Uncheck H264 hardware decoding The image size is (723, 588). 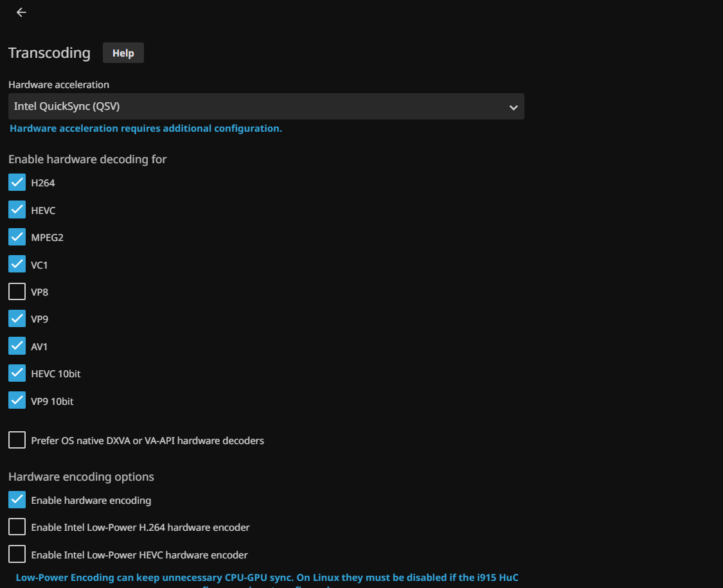(17, 183)
